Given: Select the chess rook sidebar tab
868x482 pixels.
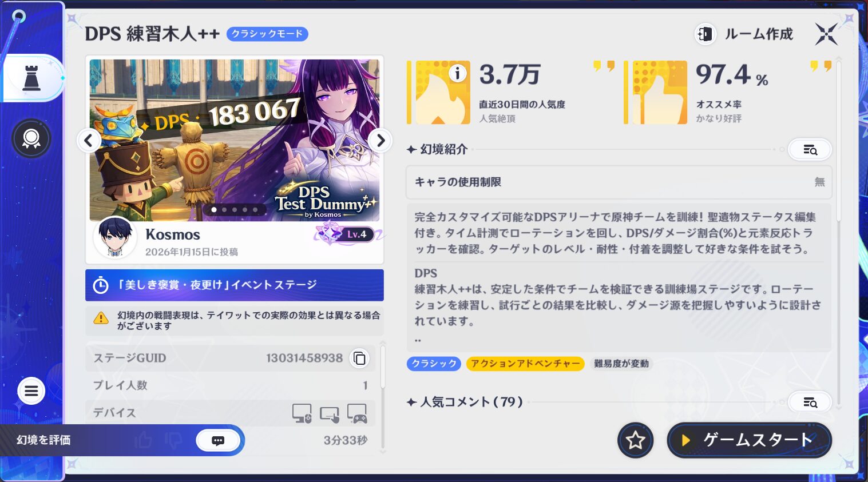Looking at the screenshot, I should tap(31, 78).
